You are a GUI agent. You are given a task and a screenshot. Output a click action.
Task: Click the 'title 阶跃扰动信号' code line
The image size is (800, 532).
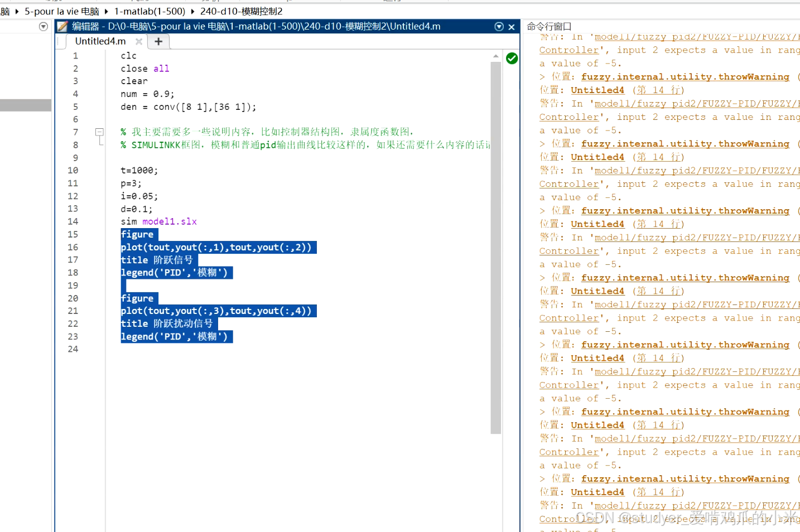pyautogui.click(x=167, y=324)
